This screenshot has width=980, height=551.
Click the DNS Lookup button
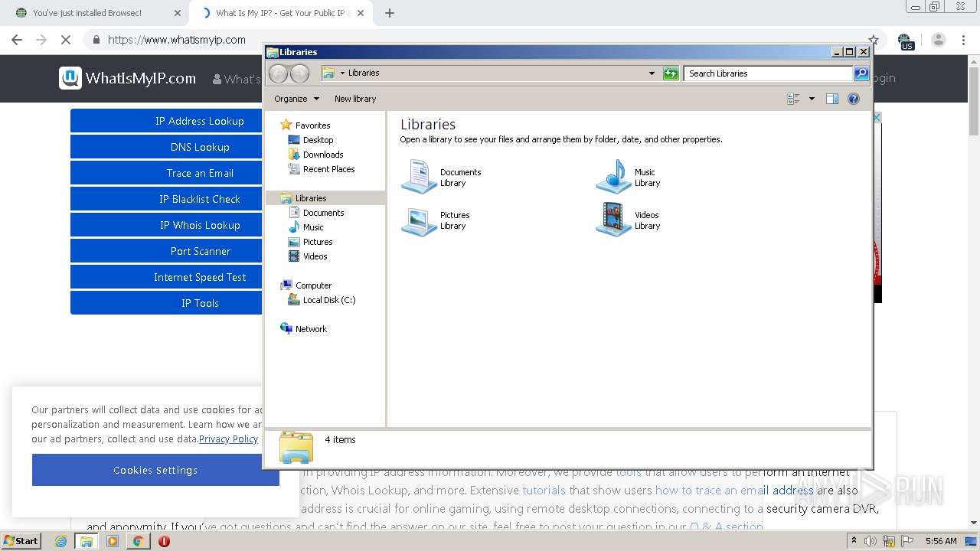[200, 147]
